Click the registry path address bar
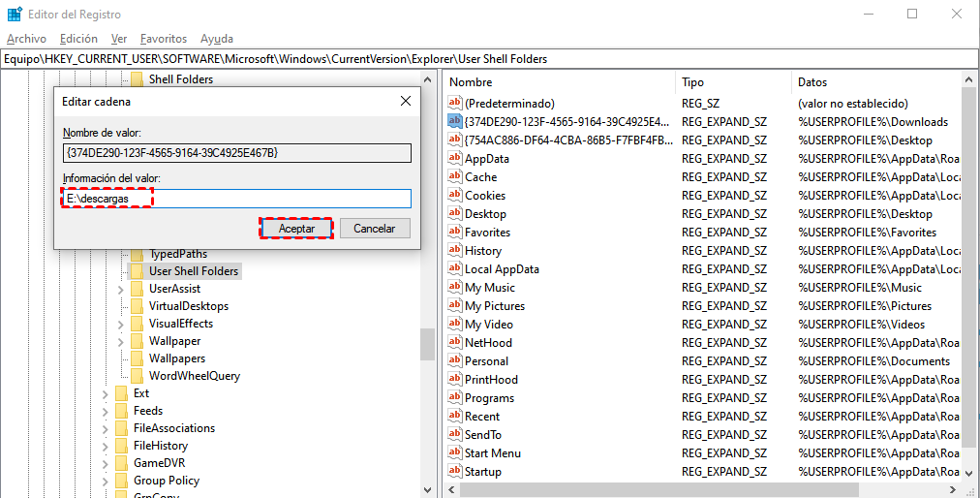980x498 pixels. pyautogui.click(x=489, y=59)
